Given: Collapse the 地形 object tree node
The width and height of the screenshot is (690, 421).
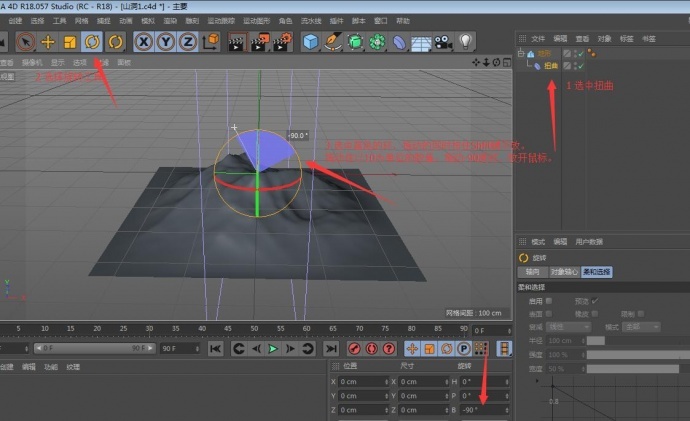Looking at the screenshot, I should (x=521, y=53).
